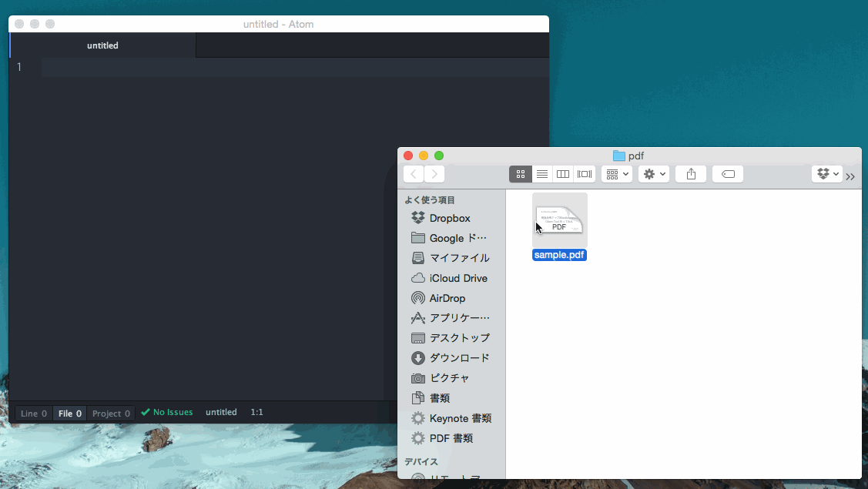Image resolution: width=868 pixels, height=489 pixels.
Task: Open Dropbox from the Finder sidebar
Action: pos(450,218)
